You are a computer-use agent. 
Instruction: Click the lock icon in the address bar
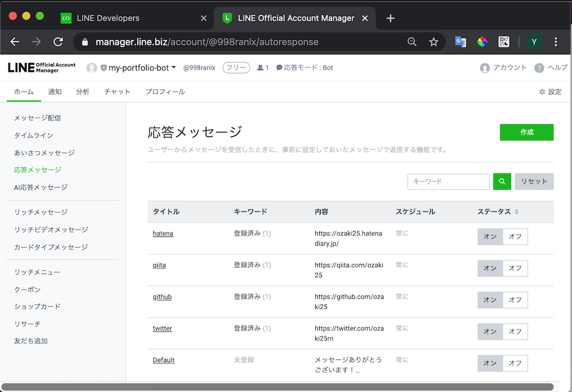(x=85, y=42)
